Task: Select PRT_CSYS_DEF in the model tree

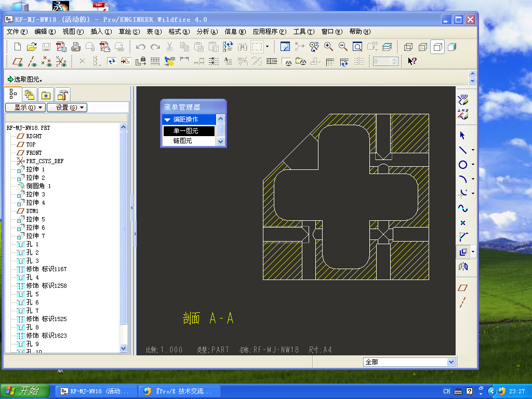Action: click(x=45, y=161)
